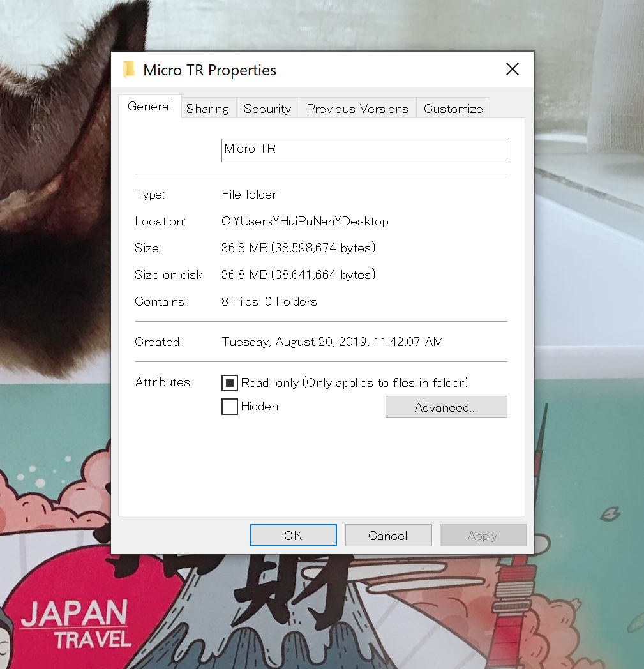Click the Attributes: label
The width and height of the screenshot is (644, 669).
pyautogui.click(x=164, y=382)
